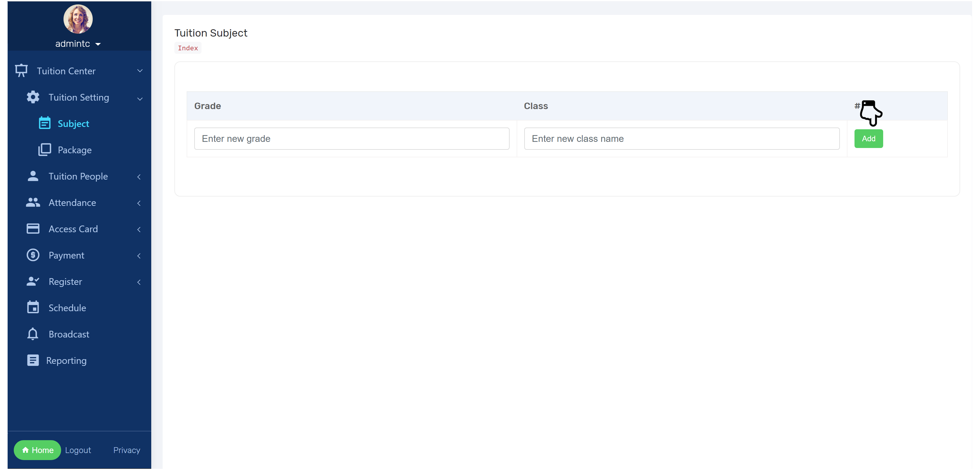
Task: Click the Tuition Setting gear icon
Action: [x=33, y=97]
